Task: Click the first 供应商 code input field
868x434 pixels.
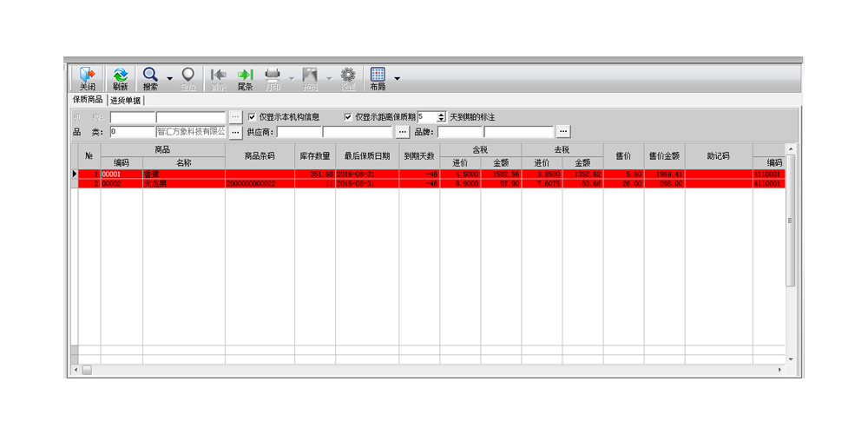Action: (x=299, y=132)
